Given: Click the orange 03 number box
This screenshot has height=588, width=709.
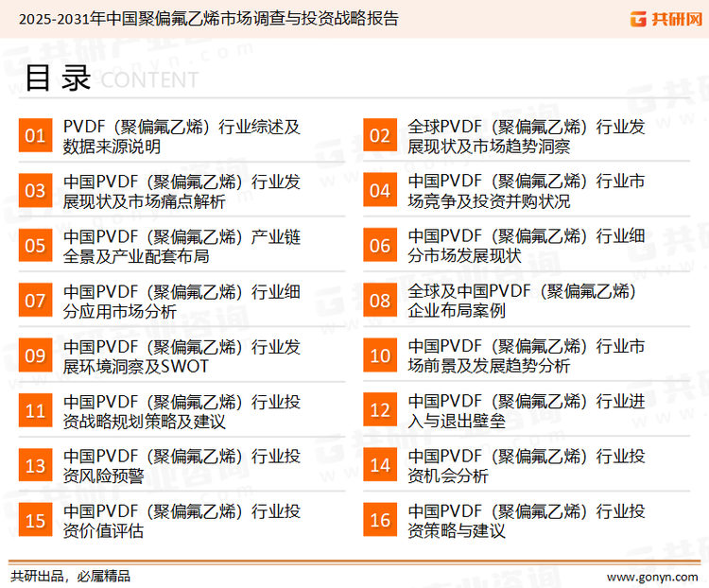Looking at the screenshot, I should pyautogui.click(x=35, y=190).
